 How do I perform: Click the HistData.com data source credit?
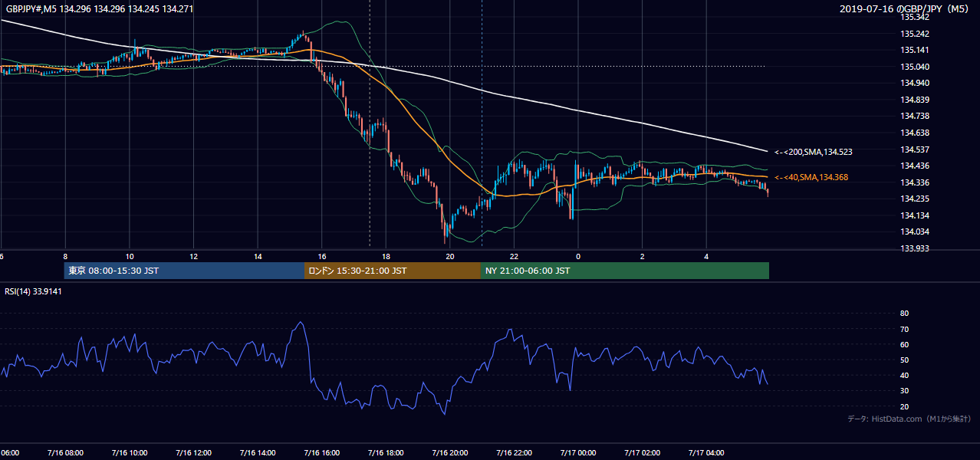(909, 419)
